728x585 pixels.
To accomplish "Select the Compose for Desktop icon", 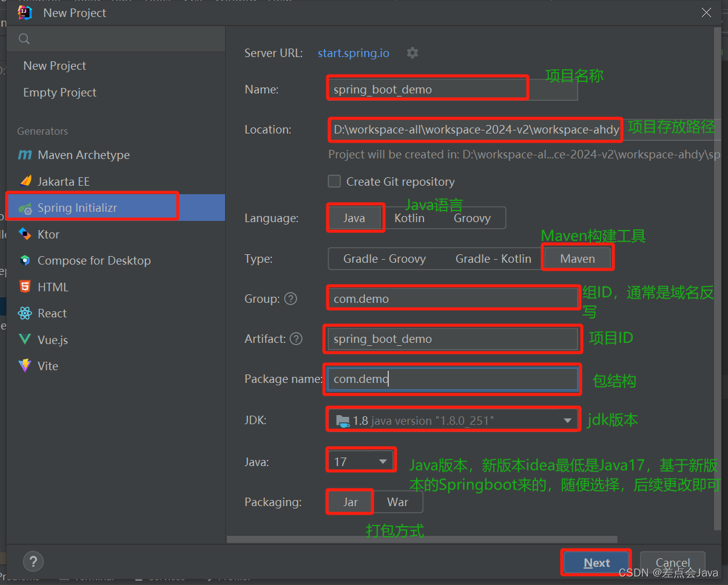I will pyautogui.click(x=25, y=260).
